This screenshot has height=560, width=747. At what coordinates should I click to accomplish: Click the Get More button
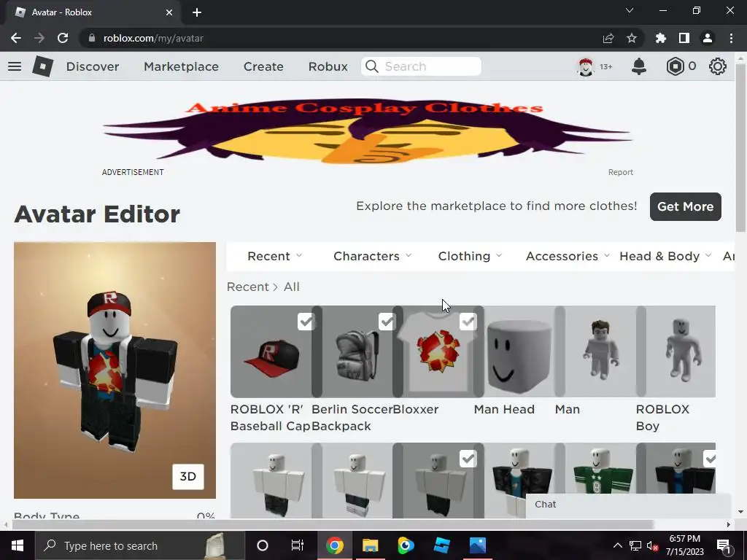[686, 206]
